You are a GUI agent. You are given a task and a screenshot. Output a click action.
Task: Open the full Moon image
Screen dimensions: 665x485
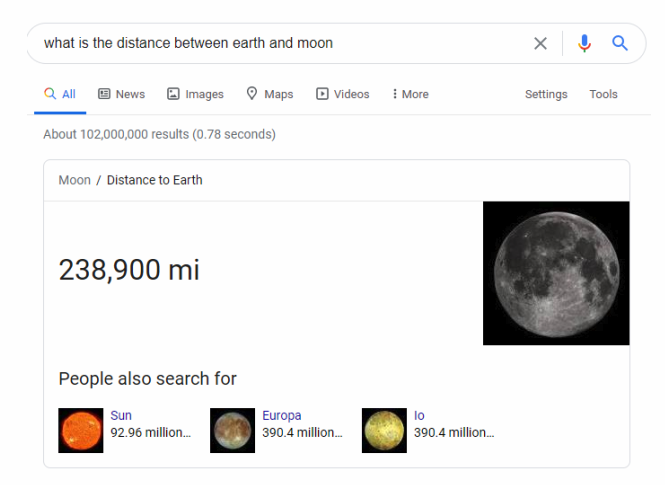(556, 273)
